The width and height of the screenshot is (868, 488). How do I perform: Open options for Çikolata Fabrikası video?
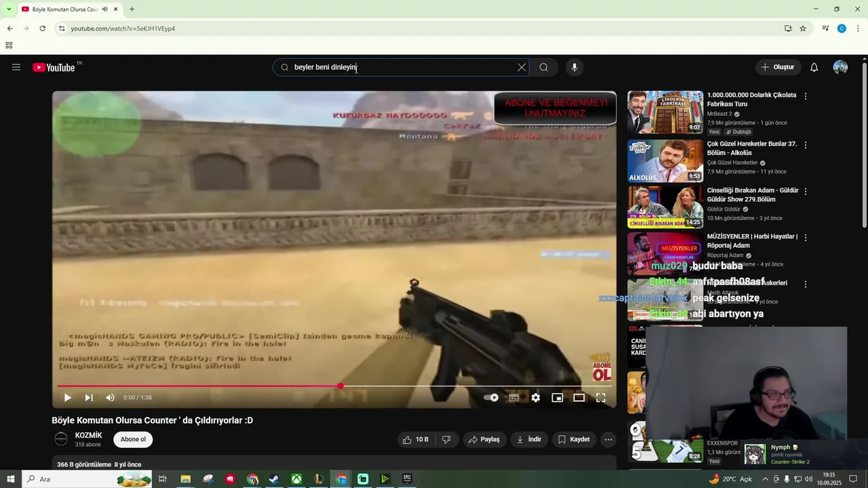point(806,96)
